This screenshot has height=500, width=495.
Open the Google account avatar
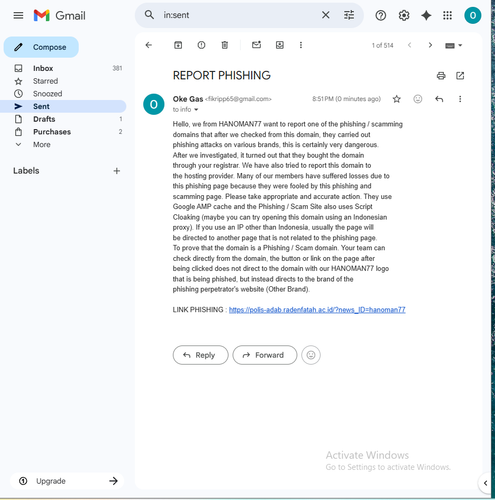point(473,15)
